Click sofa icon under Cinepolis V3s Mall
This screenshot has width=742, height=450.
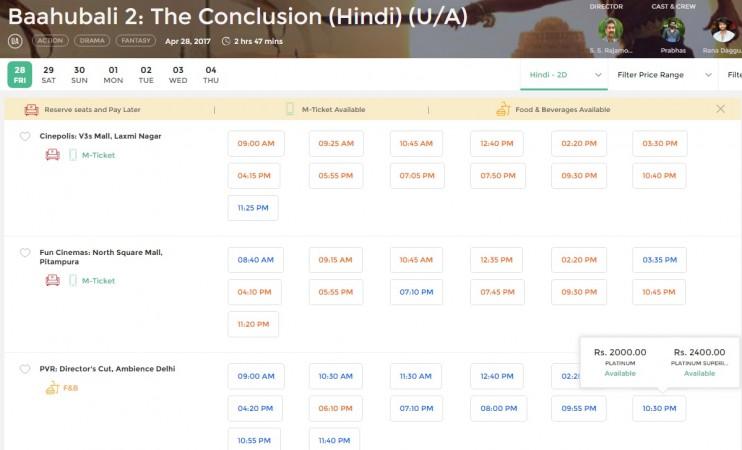[x=53, y=155]
